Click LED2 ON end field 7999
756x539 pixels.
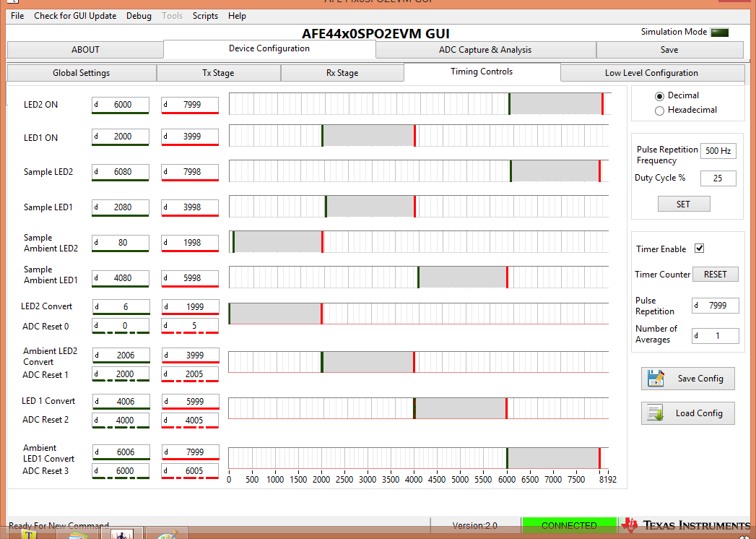point(190,105)
